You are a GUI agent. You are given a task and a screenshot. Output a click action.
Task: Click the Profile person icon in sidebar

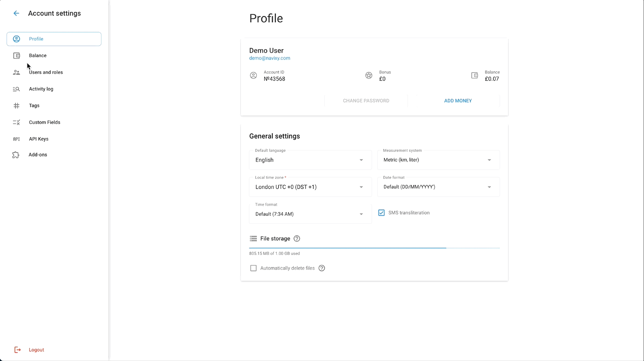point(16,39)
